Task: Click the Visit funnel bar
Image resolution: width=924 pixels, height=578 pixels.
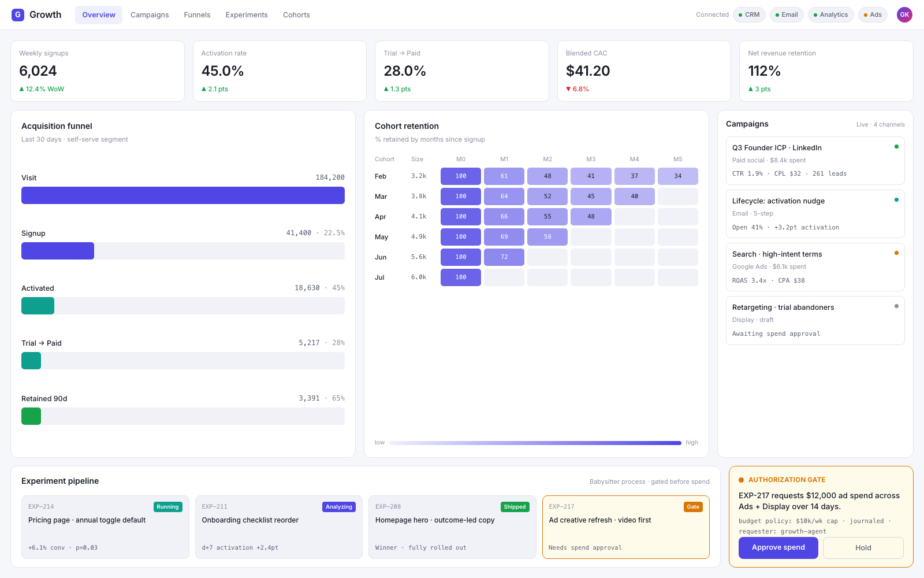Action: pos(183,195)
